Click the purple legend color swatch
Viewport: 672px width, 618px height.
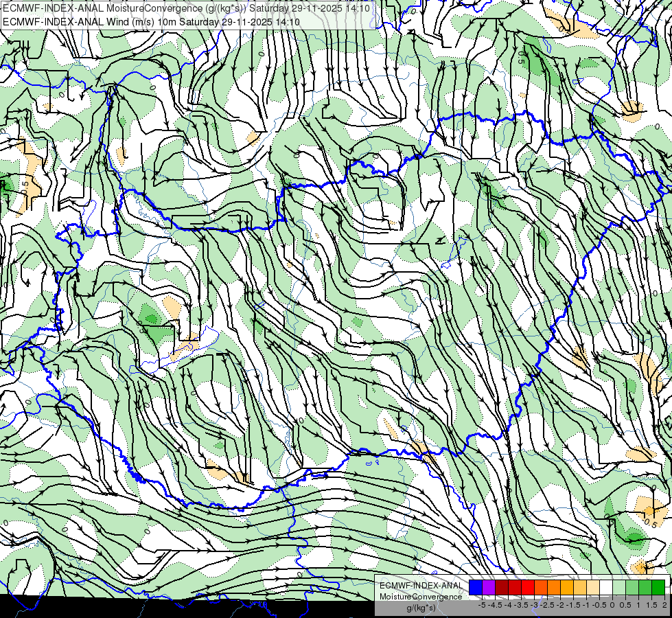tap(489, 588)
